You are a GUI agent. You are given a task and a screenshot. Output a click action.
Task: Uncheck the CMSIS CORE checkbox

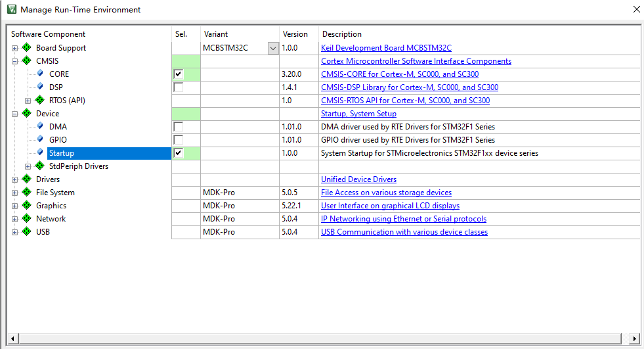pos(179,74)
